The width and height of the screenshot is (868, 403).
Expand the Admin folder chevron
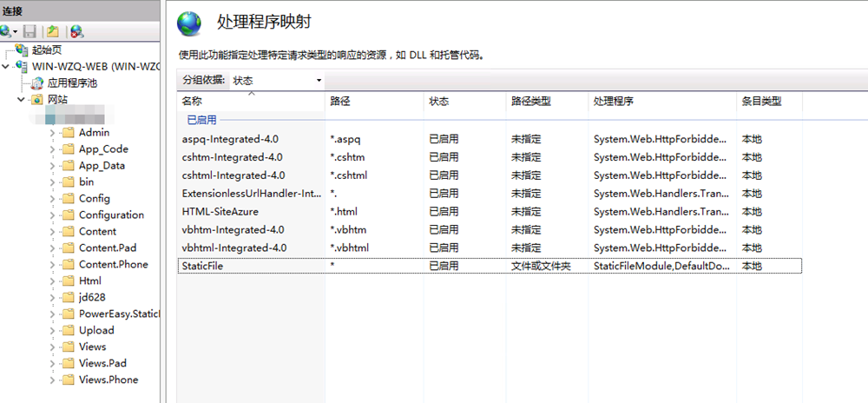pyautogui.click(x=52, y=133)
